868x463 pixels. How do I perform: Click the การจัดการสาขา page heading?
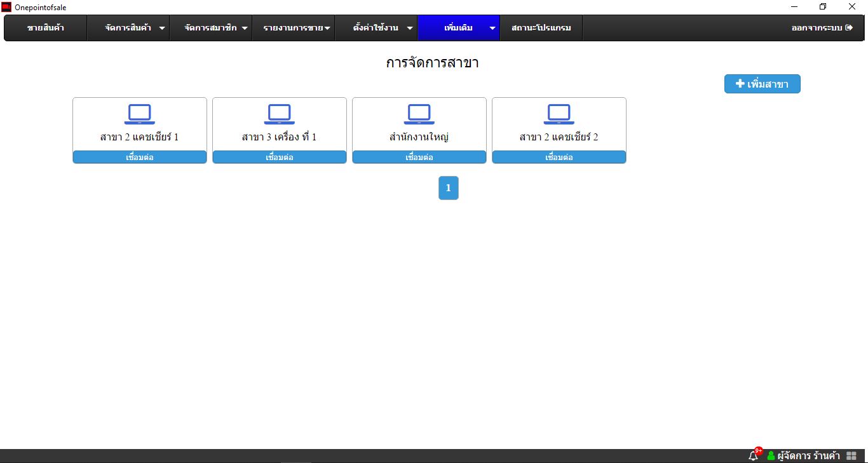coord(432,63)
